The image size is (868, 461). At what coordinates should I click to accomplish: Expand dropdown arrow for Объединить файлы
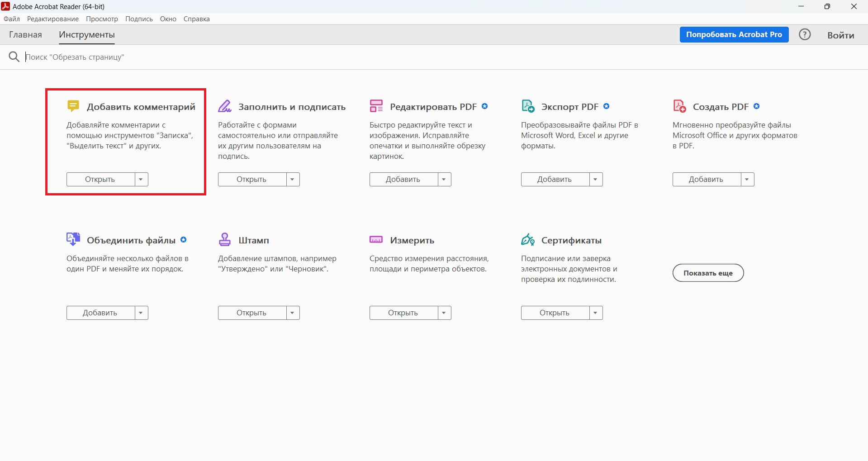point(141,313)
